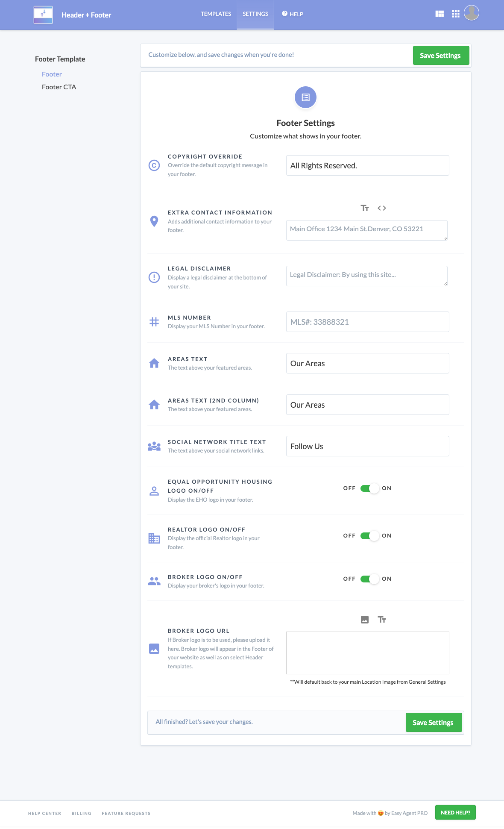The height and width of the screenshot is (829, 504).
Task: Toggle the Equal Opportunity Housing Logo switch
Action: point(369,488)
